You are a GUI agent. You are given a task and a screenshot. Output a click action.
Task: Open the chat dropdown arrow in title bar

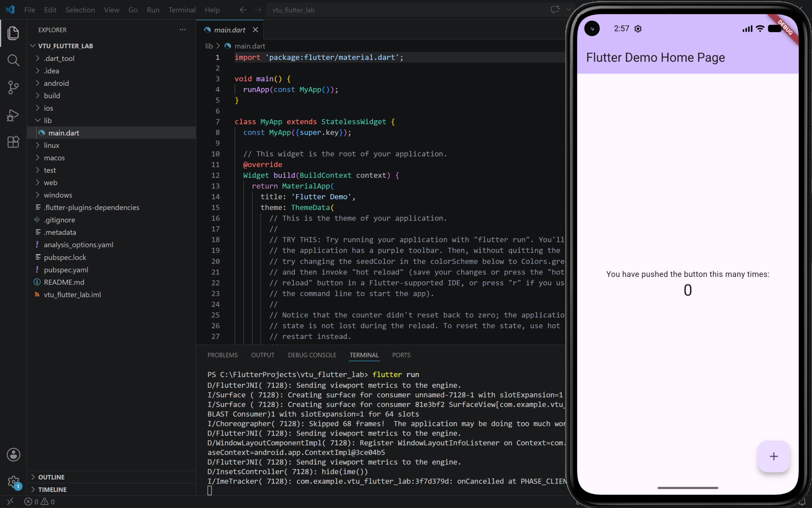click(568, 10)
